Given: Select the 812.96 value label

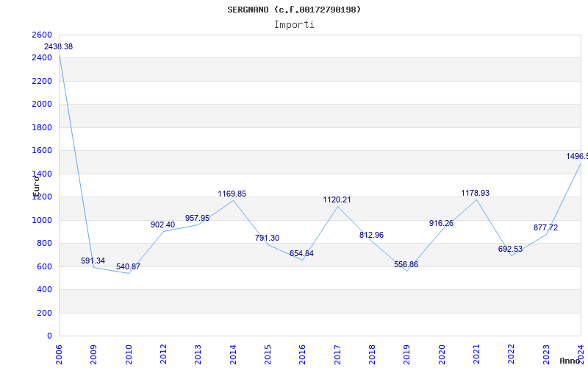Looking at the screenshot, I should pos(371,235).
